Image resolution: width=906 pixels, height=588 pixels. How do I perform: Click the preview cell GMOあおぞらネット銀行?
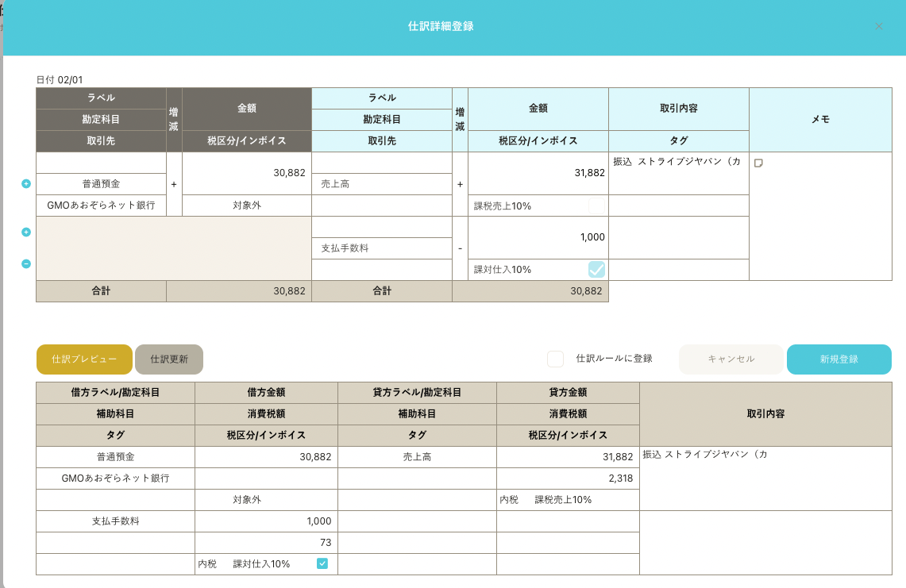click(x=116, y=478)
